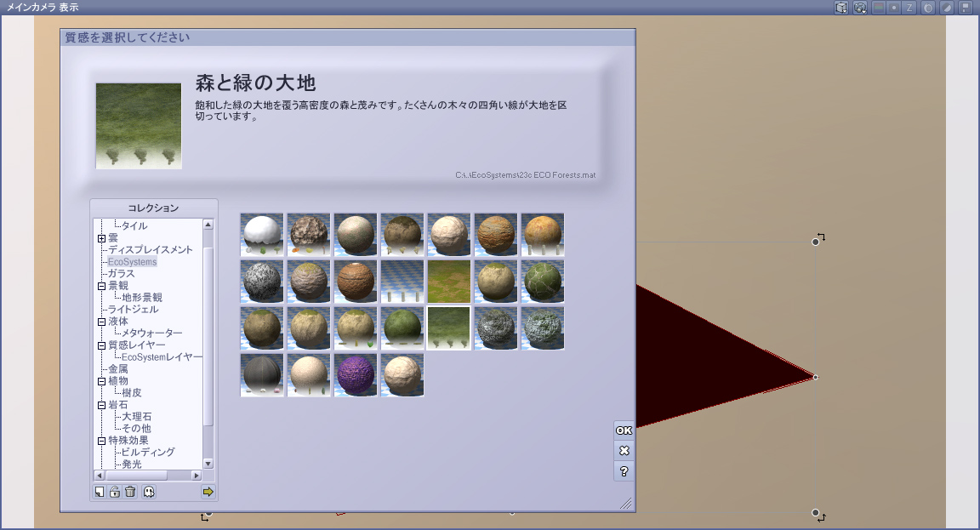
Task: Select the EcoSystemレイヤー collection
Action: click(162, 356)
